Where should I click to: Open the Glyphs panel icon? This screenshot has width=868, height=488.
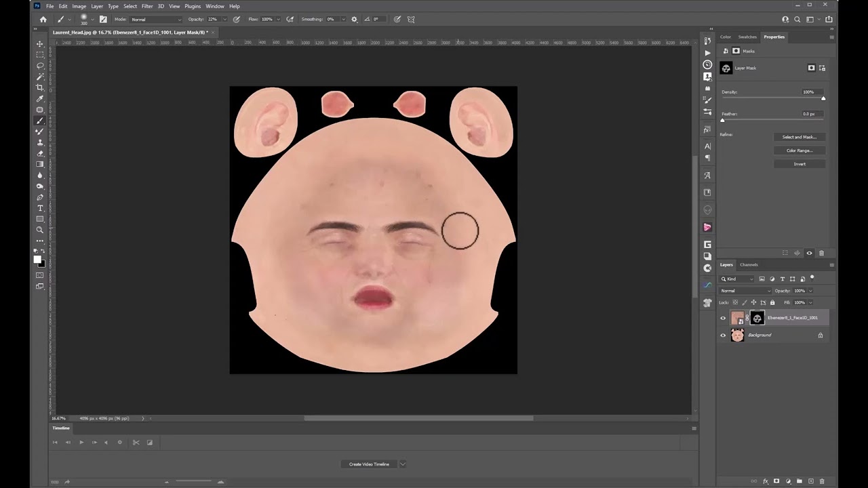point(707,176)
